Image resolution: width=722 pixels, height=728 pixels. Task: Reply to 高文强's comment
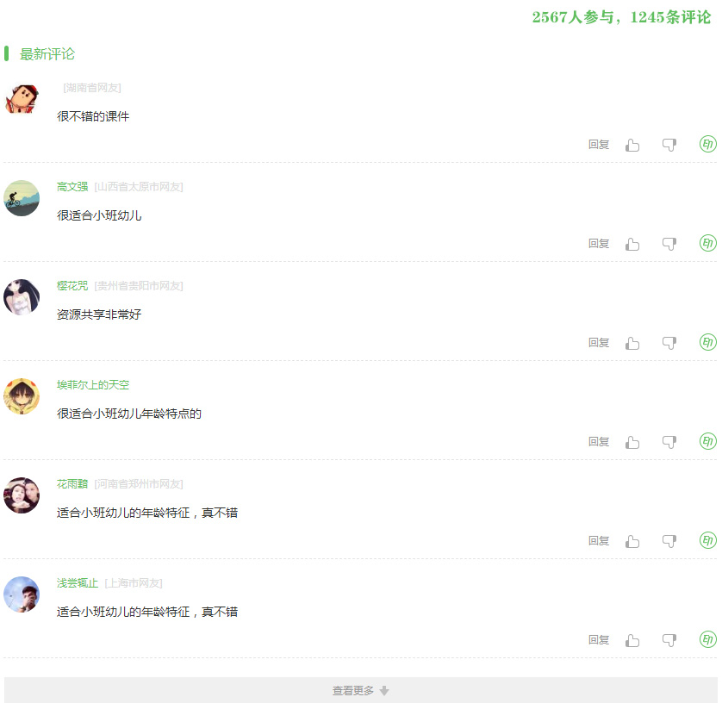[x=599, y=244]
